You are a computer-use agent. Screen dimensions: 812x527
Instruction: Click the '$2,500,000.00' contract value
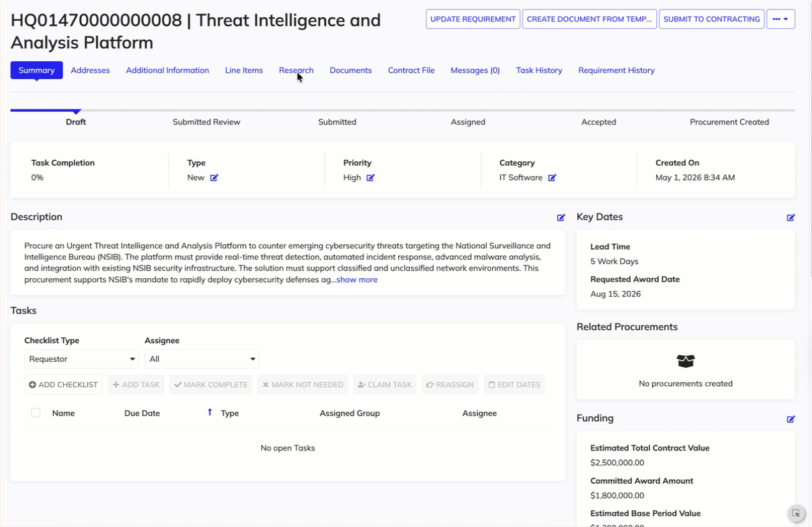tap(617, 463)
